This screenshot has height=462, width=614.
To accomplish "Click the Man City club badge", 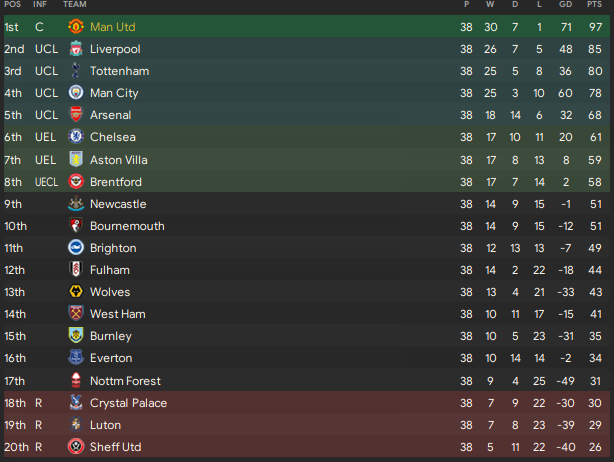I will click(x=75, y=93).
